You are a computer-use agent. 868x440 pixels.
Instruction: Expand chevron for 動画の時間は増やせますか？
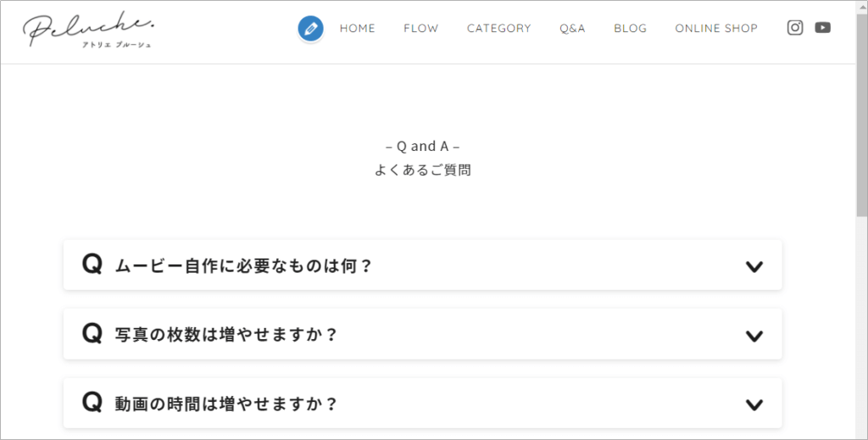(754, 405)
